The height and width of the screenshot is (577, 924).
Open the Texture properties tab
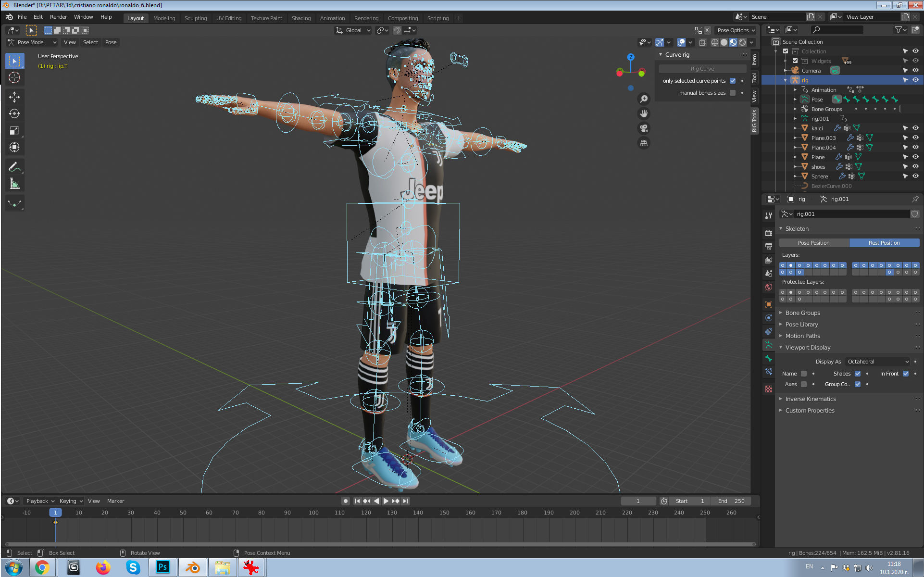(769, 389)
